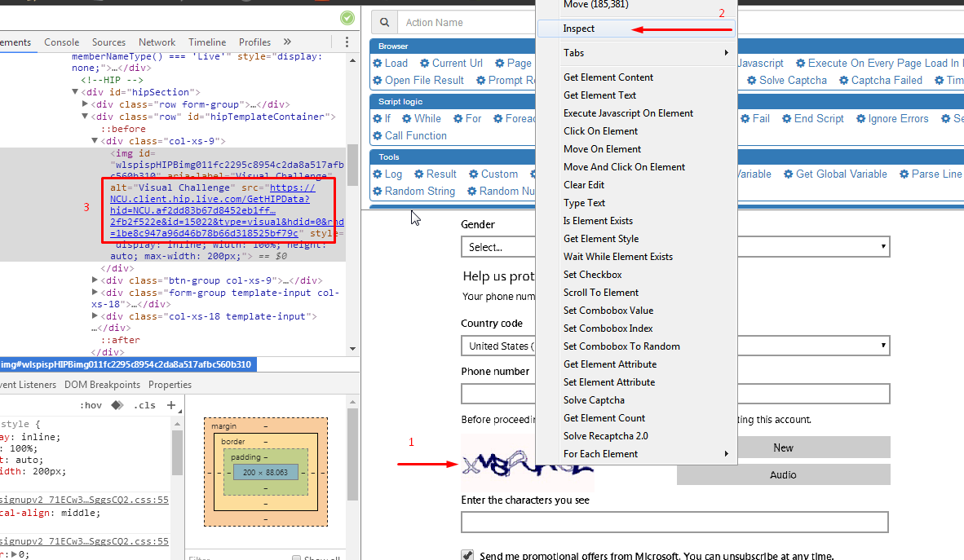This screenshot has height=560, width=964.
Task: Click the new style rule plus icon
Action: pyautogui.click(x=170, y=405)
